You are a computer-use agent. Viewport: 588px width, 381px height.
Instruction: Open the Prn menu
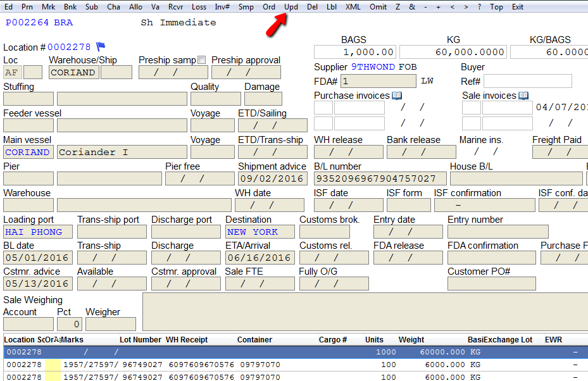tap(27, 7)
